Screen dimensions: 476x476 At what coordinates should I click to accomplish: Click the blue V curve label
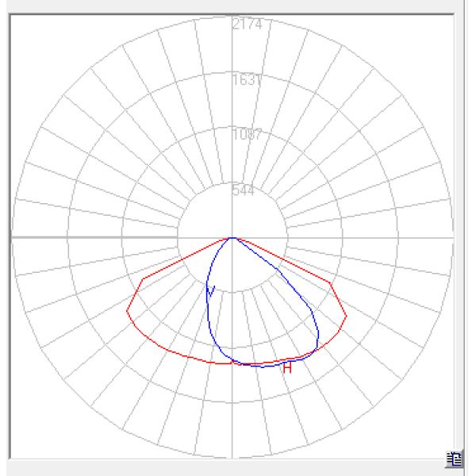(211, 292)
